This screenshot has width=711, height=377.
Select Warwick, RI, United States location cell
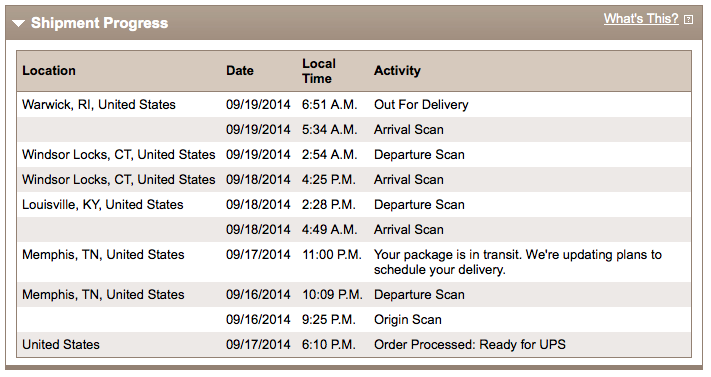tap(99, 104)
